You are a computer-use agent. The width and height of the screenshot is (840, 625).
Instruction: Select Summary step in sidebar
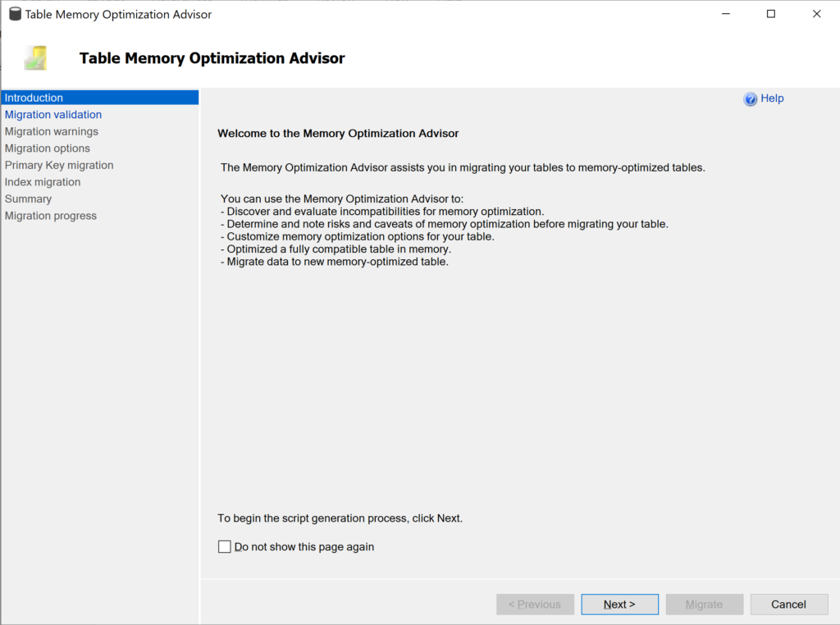pyautogui.click(x=28, y=198)
